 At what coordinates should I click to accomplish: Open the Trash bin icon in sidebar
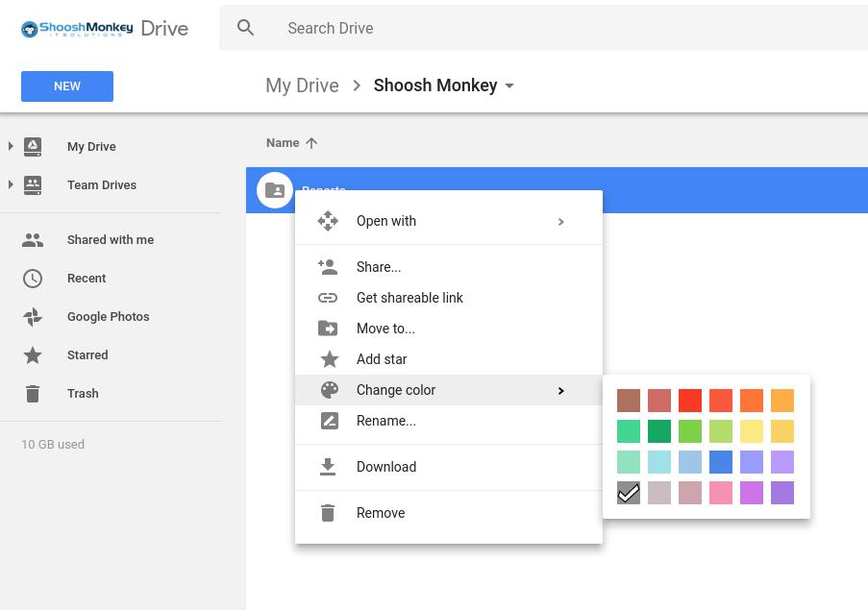pyautogui.click(x=33, y=394)
